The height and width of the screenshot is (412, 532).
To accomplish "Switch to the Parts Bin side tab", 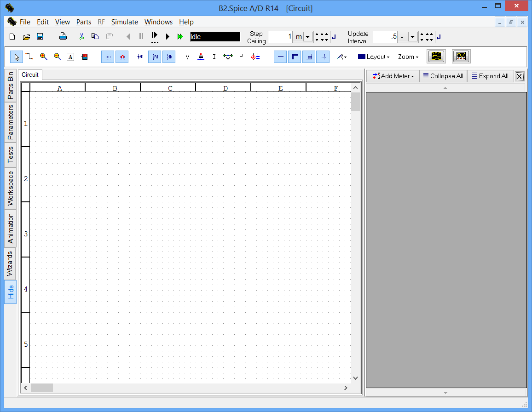I will (11, 86).
